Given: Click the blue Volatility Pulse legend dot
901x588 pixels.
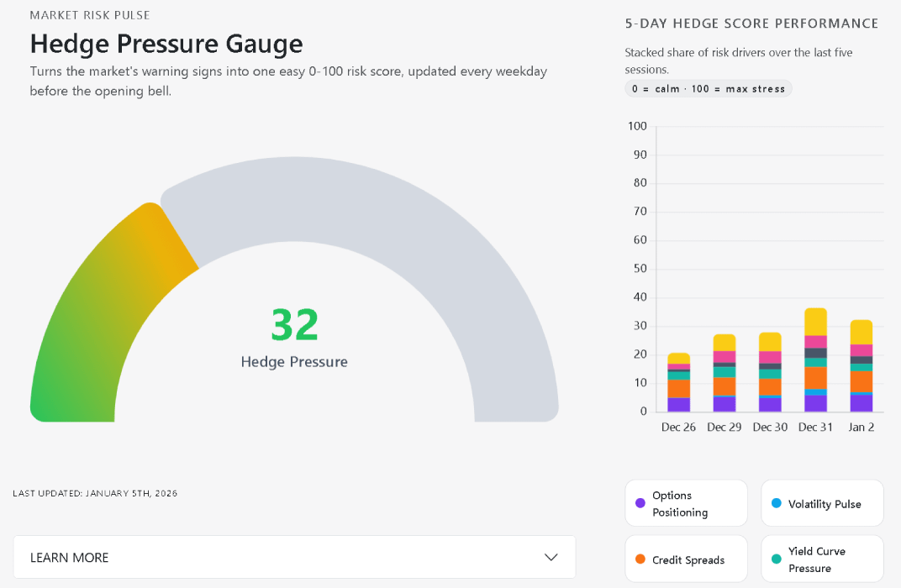Looking at the screenshot, I should 777,503.
